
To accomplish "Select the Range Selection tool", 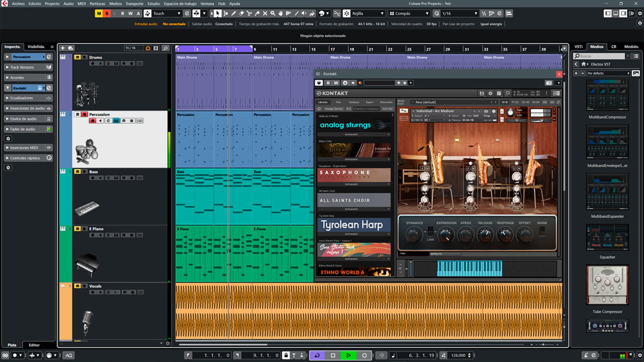I will coord(226,13).
